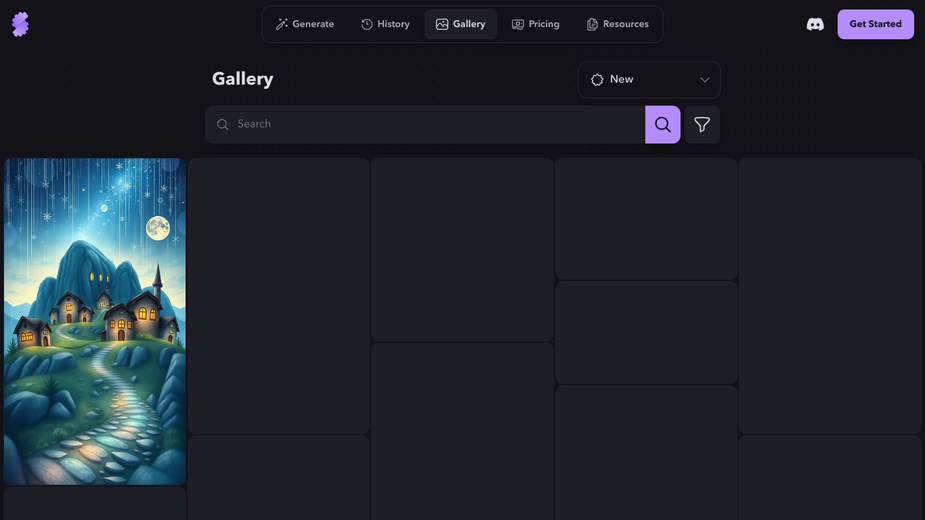This screenshot has width=925, height=520.
Task: Focus the gallery Search input field
Action: pos(425,125)
